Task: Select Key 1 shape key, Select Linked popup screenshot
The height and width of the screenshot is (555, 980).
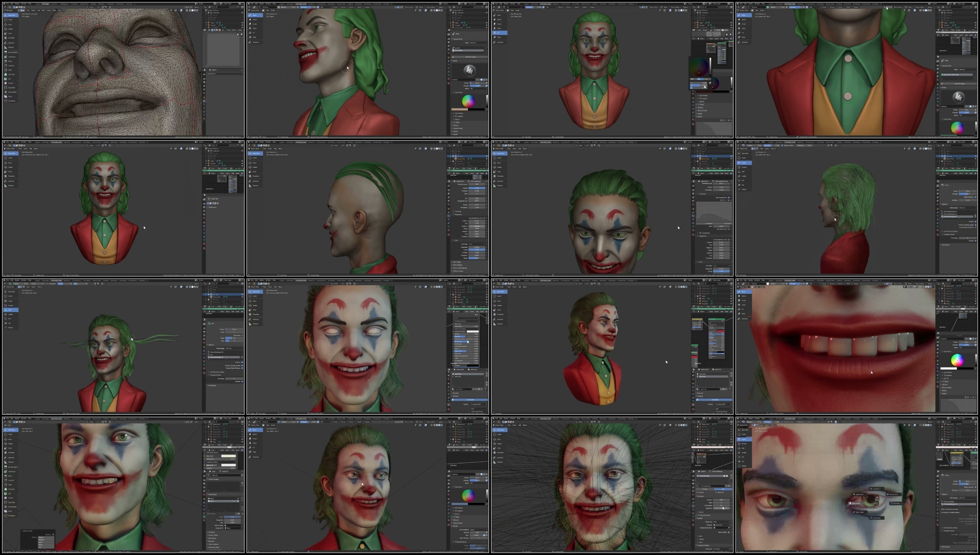Action: (x=223, y=501)
